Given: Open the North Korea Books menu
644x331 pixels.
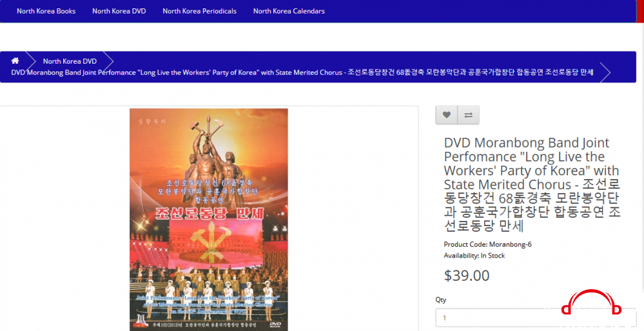Looking at the screenshot, I should click(46, 11).
